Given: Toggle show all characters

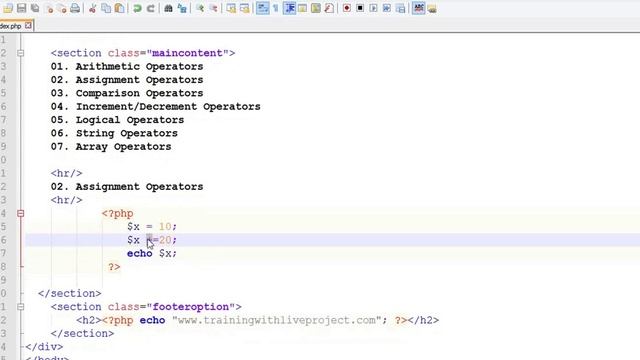Looking at the screenshot, I should [x=276, y=8].
